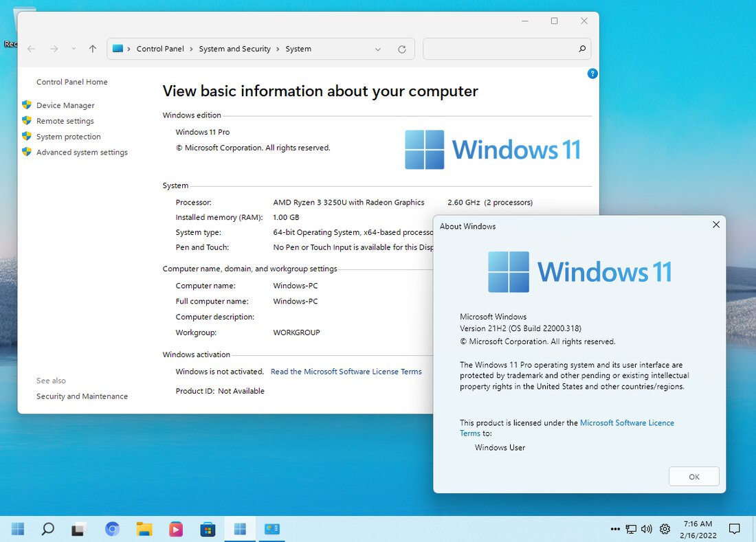Viewport: 756px width, 542px height.
Task: Click the shield icon beside Remote settings
Action: click(x=27, y=120)
